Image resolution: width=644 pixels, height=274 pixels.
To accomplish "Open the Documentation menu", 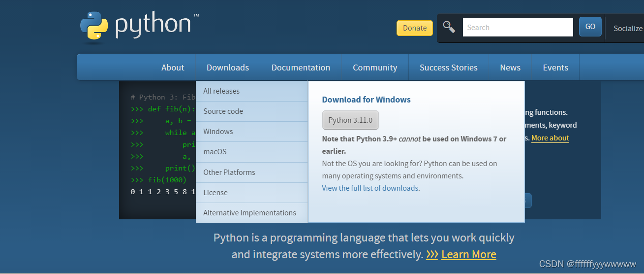I will pos(301,68).
